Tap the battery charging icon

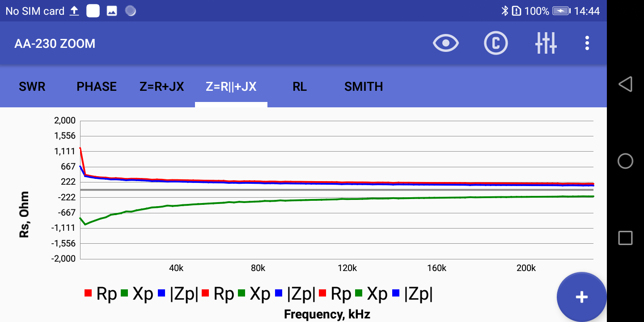561,11
